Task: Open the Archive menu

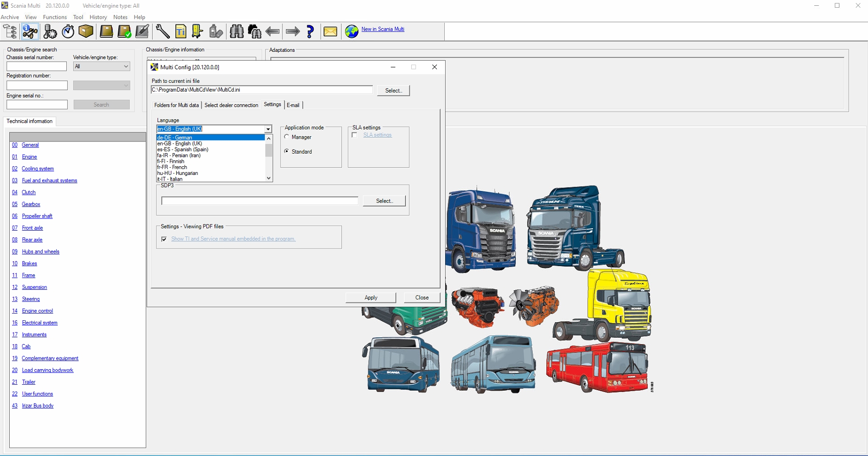Action: coord(10,17)
